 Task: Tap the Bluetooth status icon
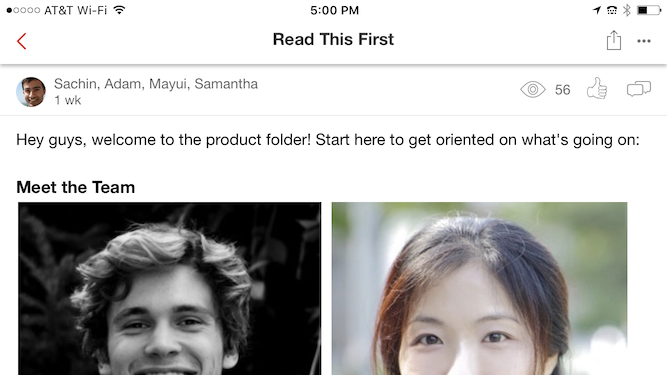tap(627, 10)
